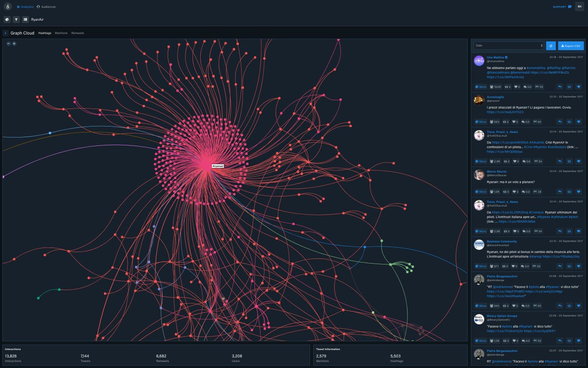Like Pietro Bergamaschini 22:08 tweet

point(578,306)
